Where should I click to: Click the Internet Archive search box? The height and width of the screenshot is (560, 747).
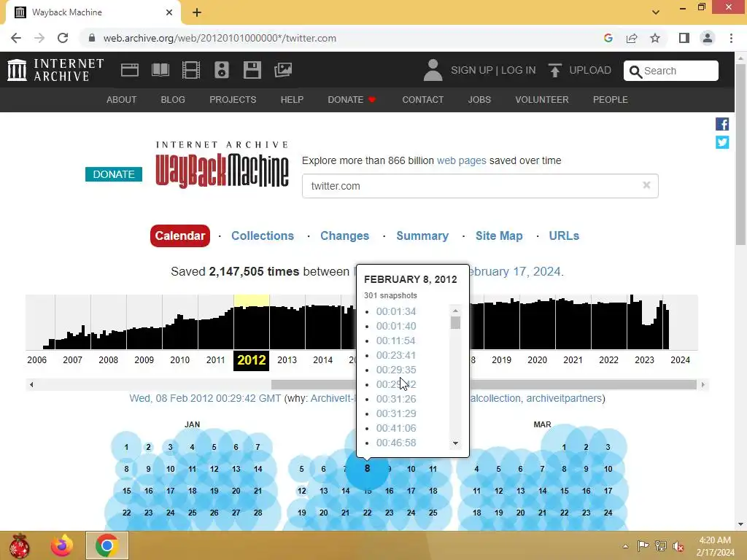(x=671, y=71)
